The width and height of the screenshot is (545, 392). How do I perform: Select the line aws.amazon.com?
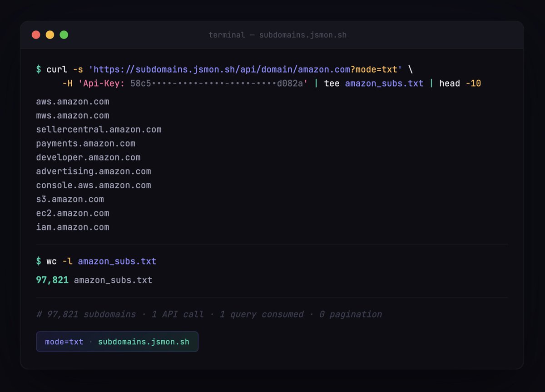73,102
